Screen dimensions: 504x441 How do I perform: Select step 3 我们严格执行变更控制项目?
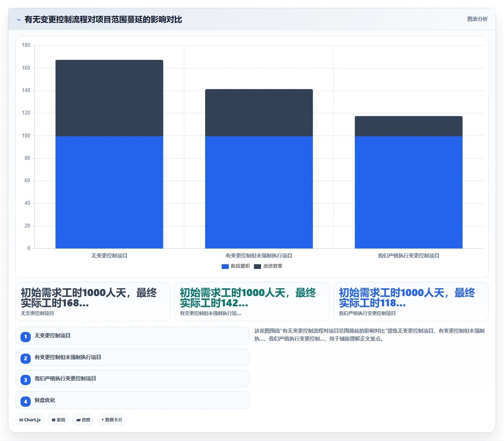(x=132, y=379)
